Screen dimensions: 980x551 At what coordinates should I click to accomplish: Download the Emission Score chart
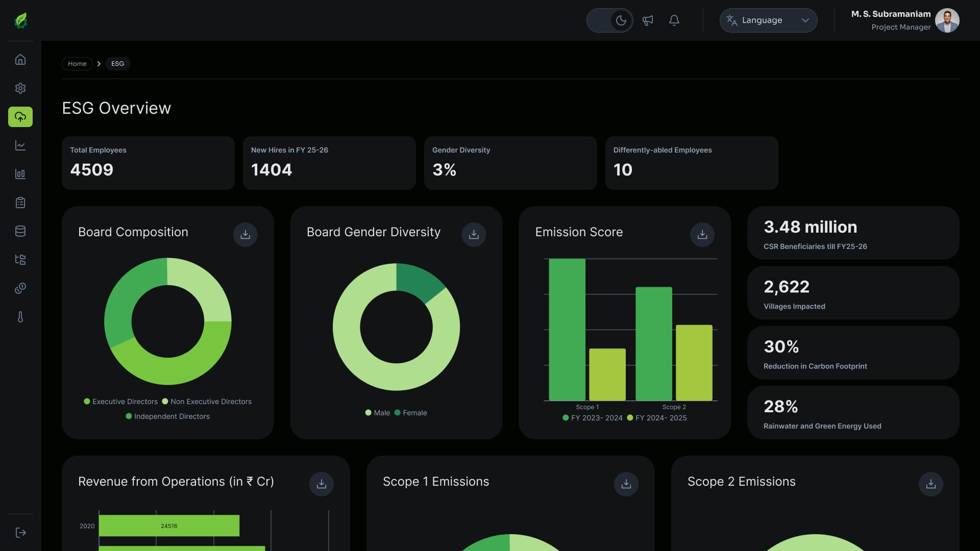point(702,234)
